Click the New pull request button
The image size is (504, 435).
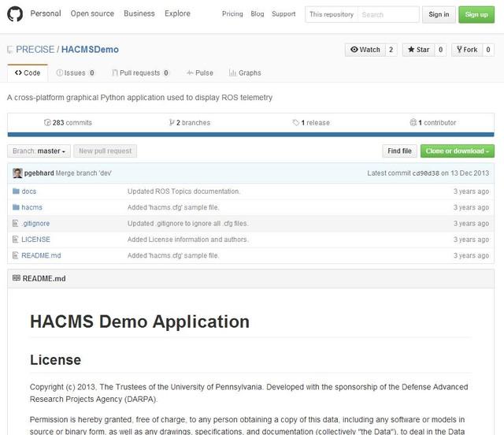105,151
